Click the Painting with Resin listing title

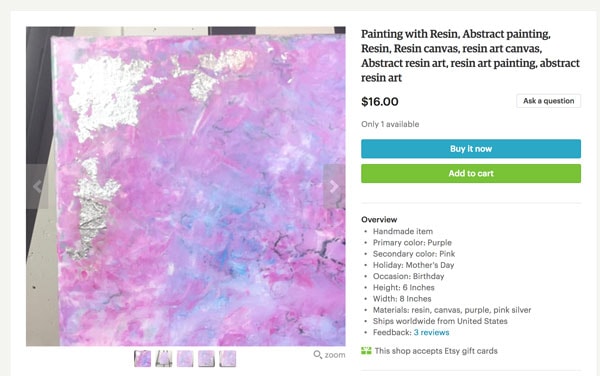[470, 56]
